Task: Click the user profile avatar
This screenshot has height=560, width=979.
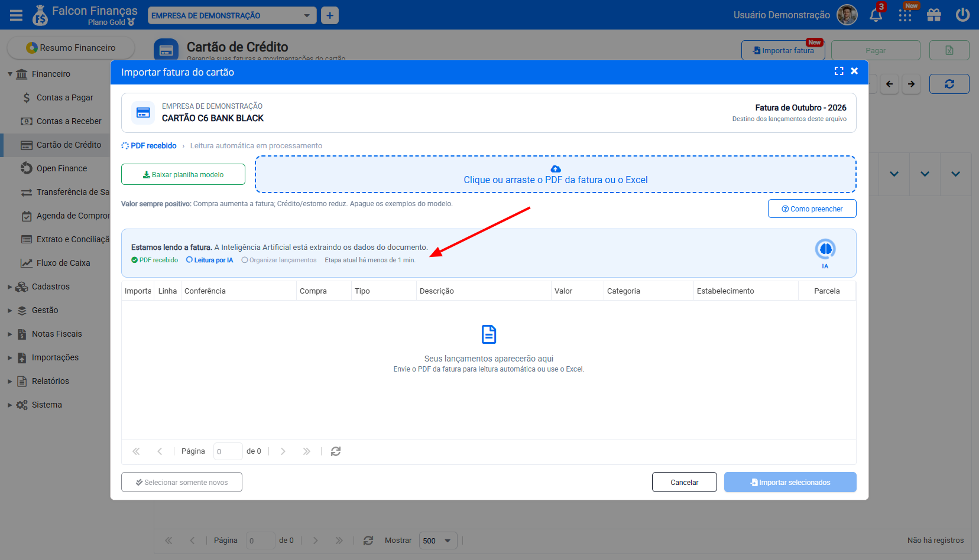Action: (x=847, y=15)
